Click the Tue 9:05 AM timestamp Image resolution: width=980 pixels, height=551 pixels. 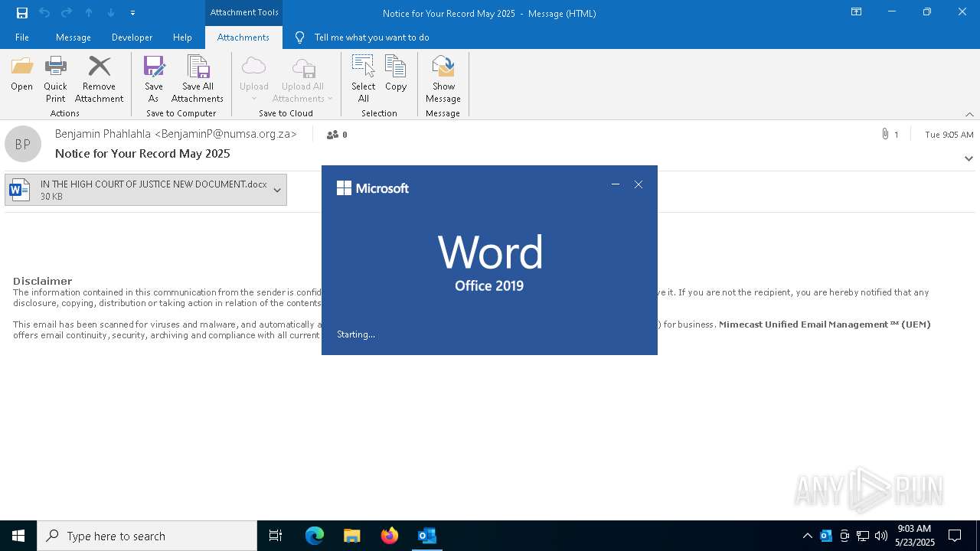coord(949,135)
